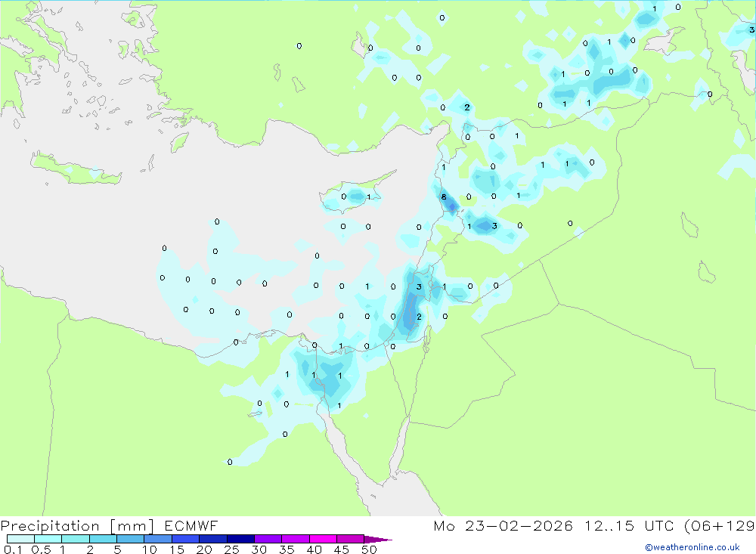Image resolution: width=756 pixels, height=554 pixels.
Task: Select the 2–5 mm legend color swatch
Action: coord(103,539)
